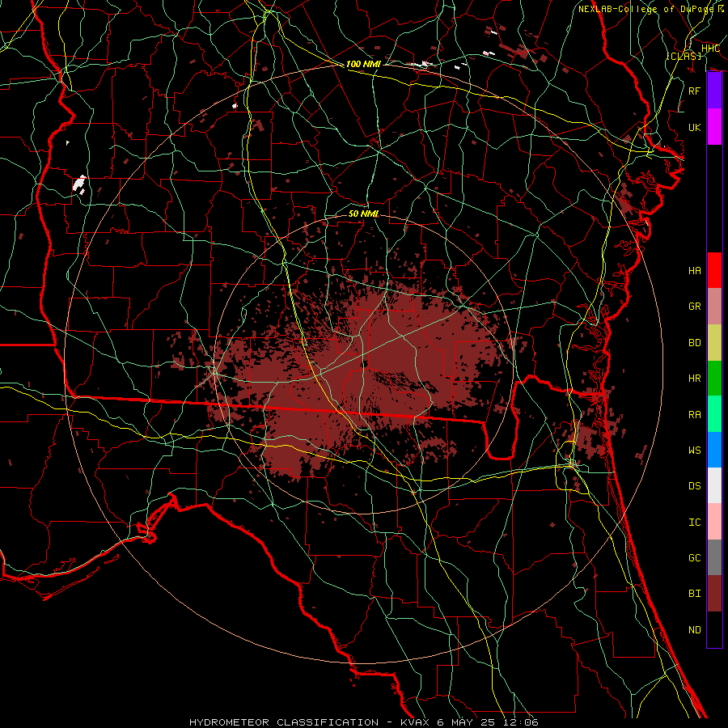Click the GC legend label
This screenshot has width=728, height=728.
pos(695,558)
